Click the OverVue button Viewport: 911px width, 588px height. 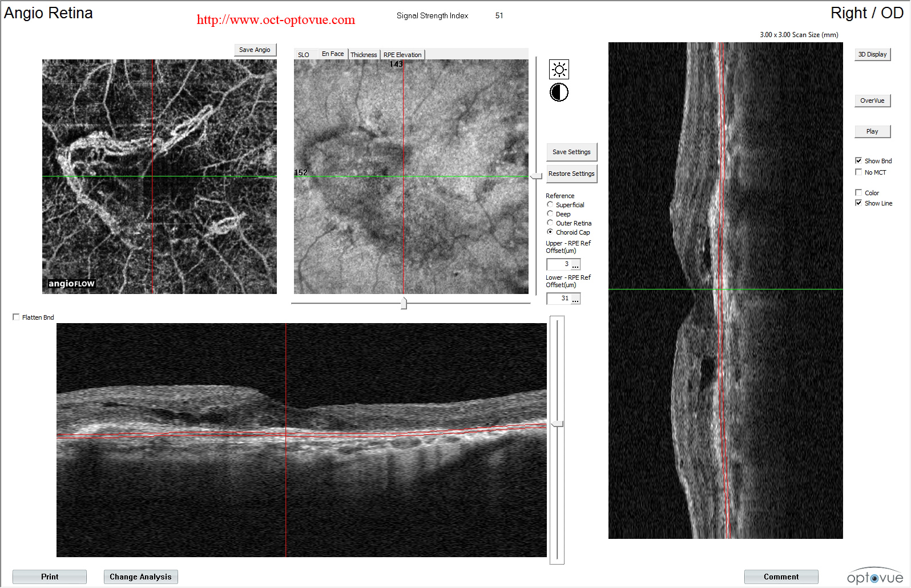[872, 100]
